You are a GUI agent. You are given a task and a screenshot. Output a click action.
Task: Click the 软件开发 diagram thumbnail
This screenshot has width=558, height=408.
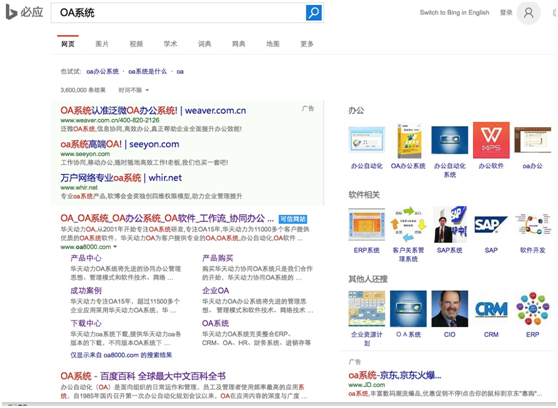click(533, 225)
